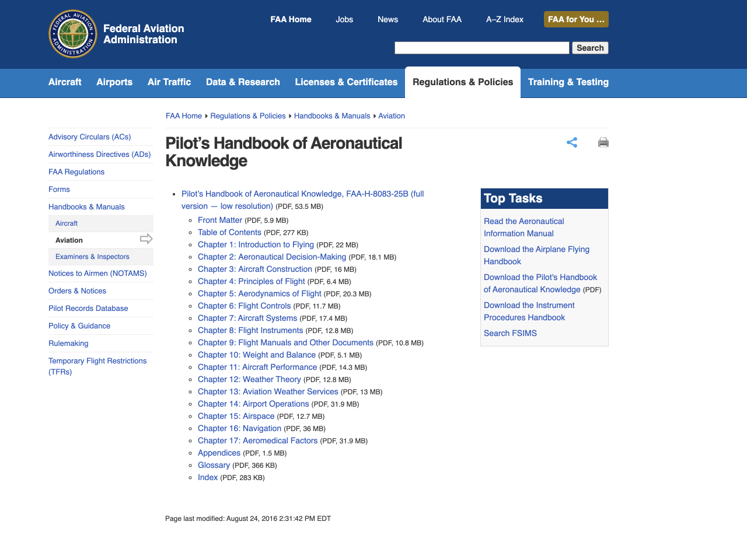The height and width of the screenshot is (560, 747).
Task: Open the Glossary PDF link
Action: (x=214, y=465)
